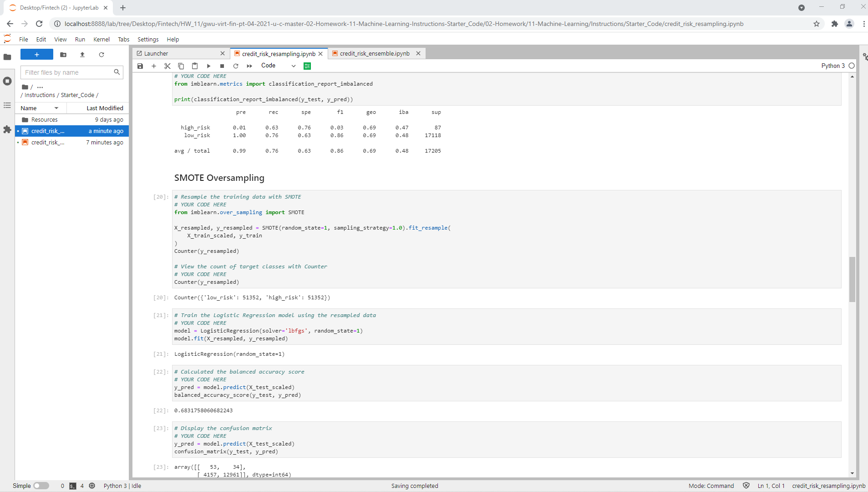Open the extension manager puzzle icon
The height and width of the screenshot is (492, 868).
tap(7, 129)
